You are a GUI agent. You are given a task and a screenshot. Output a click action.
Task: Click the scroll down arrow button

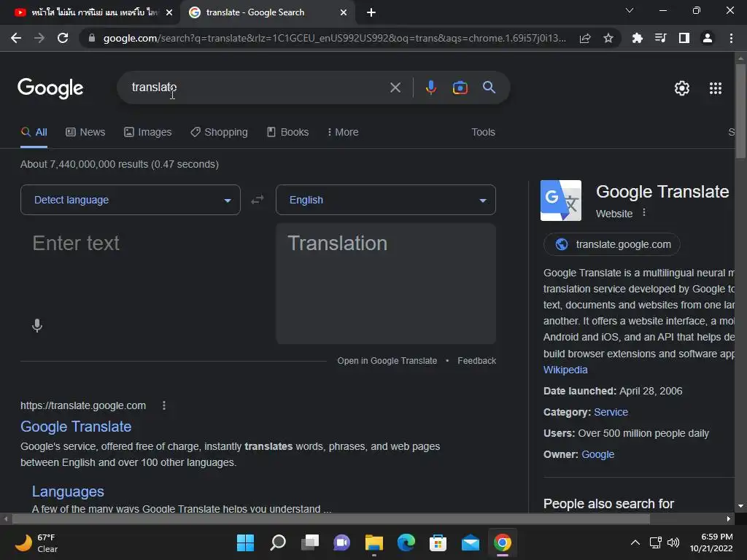click(740, 506)
